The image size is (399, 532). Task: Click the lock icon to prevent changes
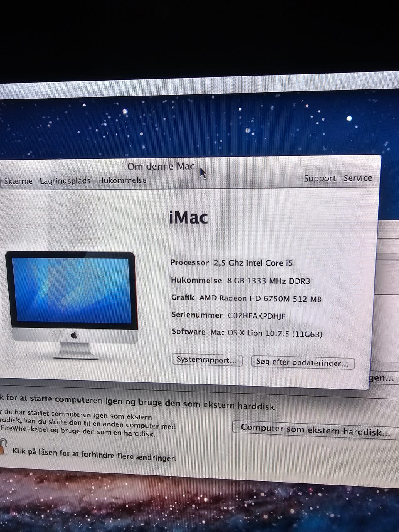pyautogui.click(x=3, y=447)
